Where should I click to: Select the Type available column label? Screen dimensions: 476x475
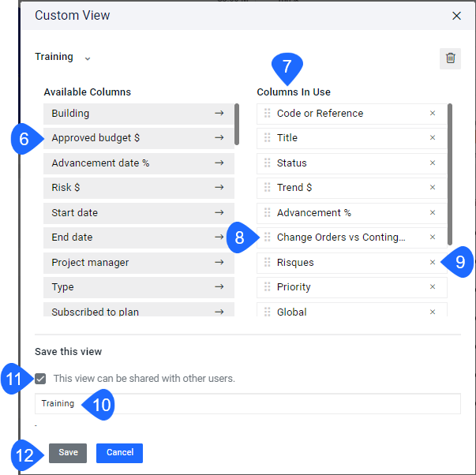click(x=62, y=287)
